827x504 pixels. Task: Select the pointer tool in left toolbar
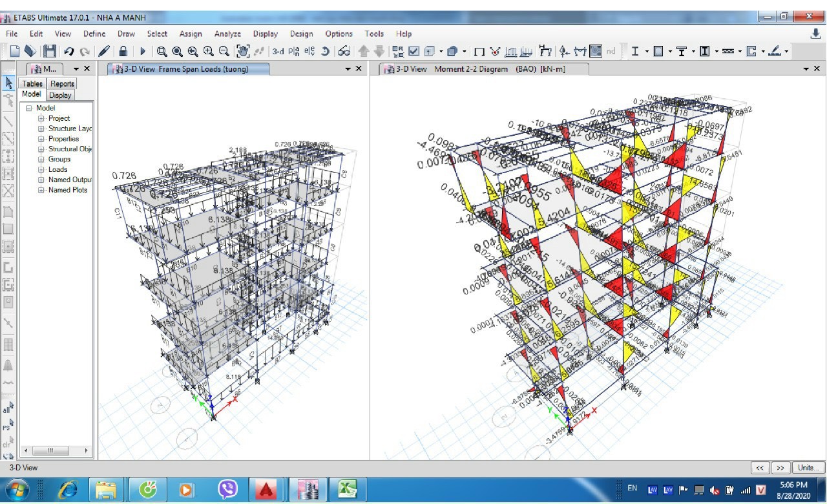(x=8, y=83)
